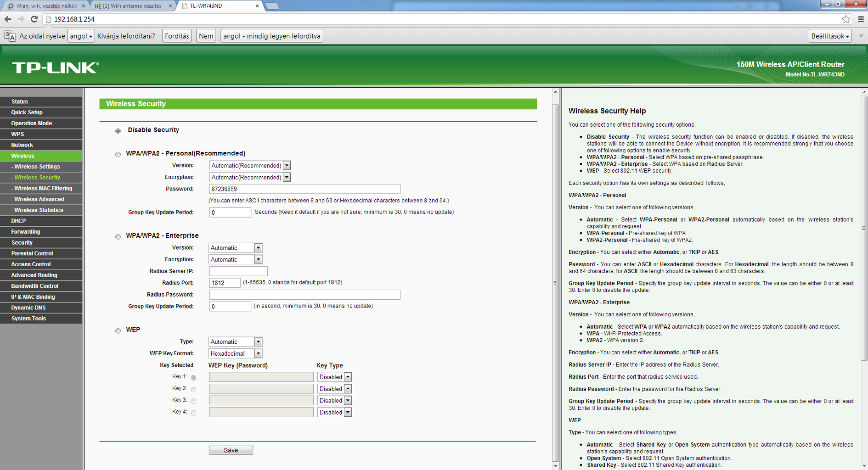Viewport: 868px width, 470px height.
Task: Open the WEP Key Format dropdown
Action: point(235,353)
